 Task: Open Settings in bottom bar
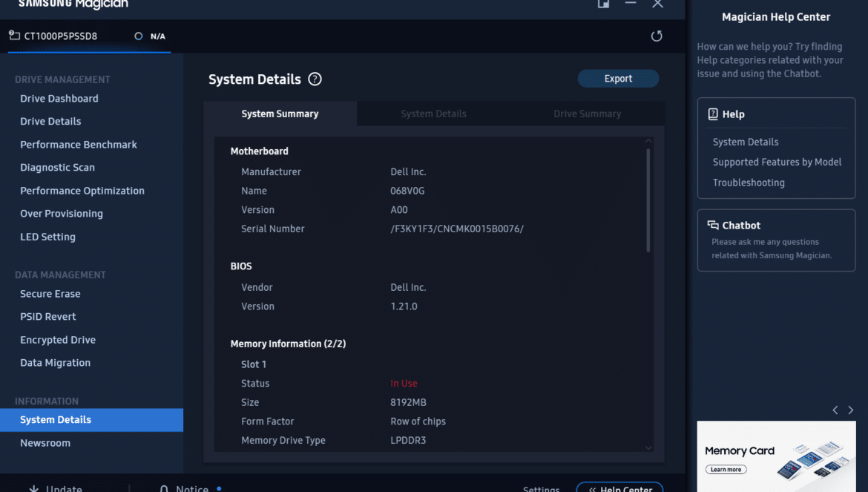click(542, 489)
